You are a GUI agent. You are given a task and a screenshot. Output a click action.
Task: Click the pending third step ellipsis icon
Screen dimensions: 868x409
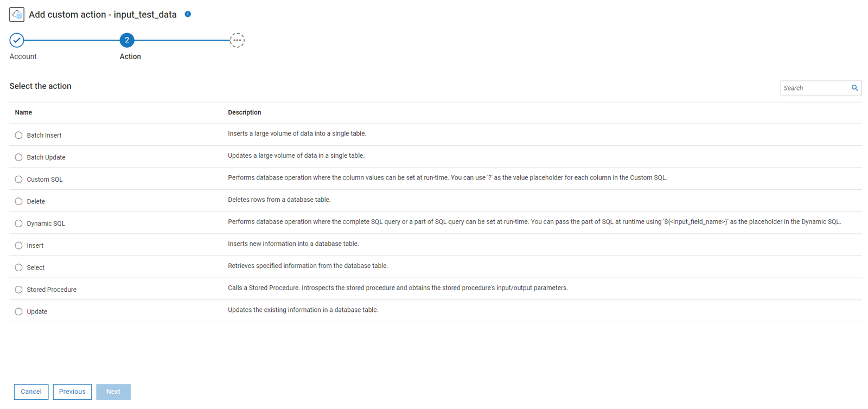237,40
